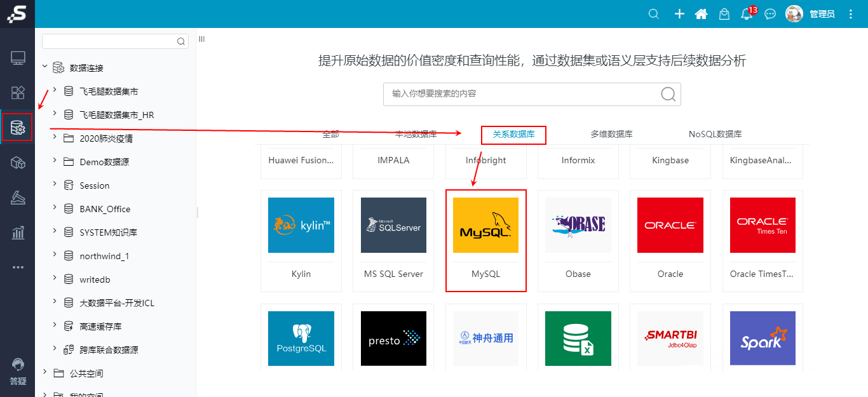The width and height of the screenshot is (868, 397).
Task: Select 跨库联合数据源 in the tree
Action: pyautogui.click(x=109, y=350)
